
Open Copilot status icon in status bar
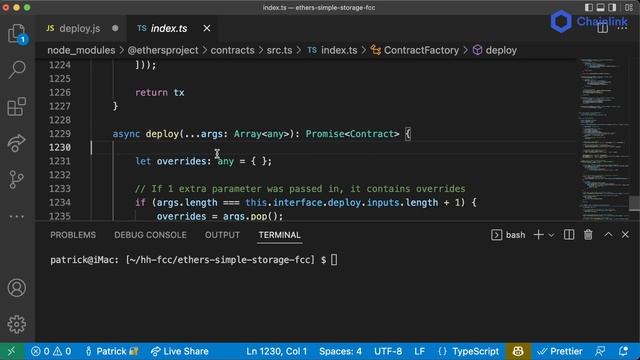click(518, 351)
